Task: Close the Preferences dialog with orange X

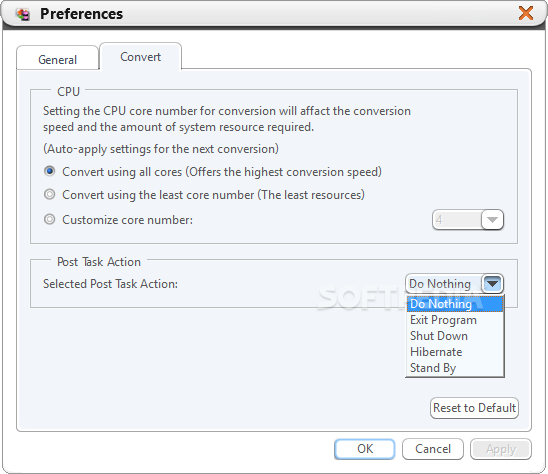Action: (526, 13)
